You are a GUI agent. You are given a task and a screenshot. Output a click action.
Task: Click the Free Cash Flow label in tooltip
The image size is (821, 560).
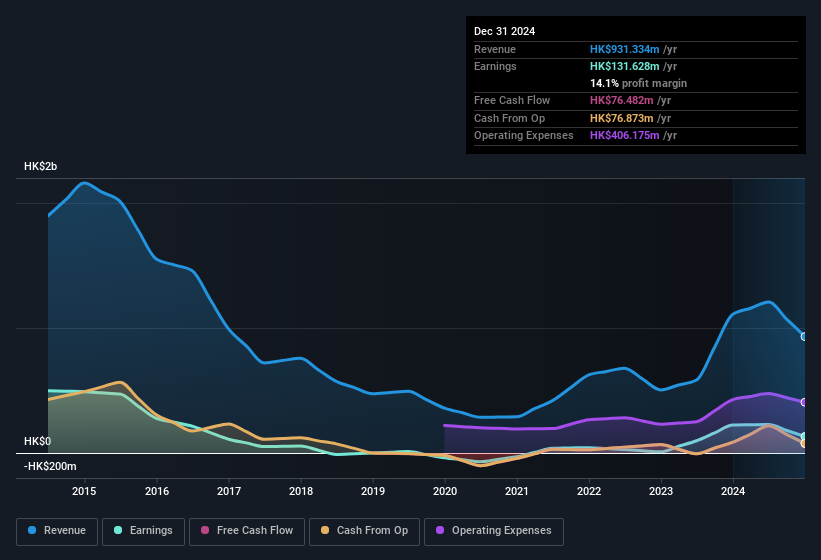point(512,100)
